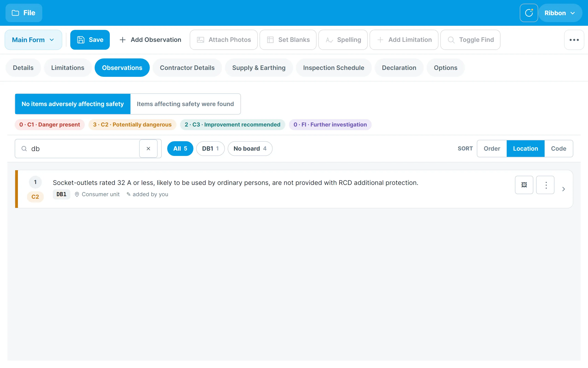The image size is (588, 368).
Task: Run the Spelling check
Action: coord(343,40)
